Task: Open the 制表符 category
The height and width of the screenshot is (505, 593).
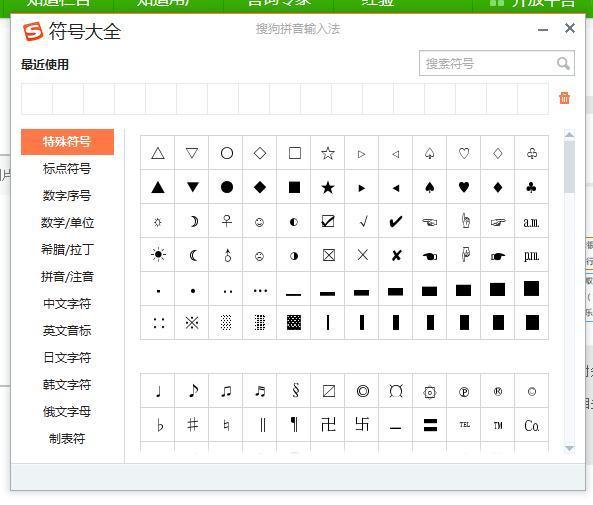Action: point(67,439)
